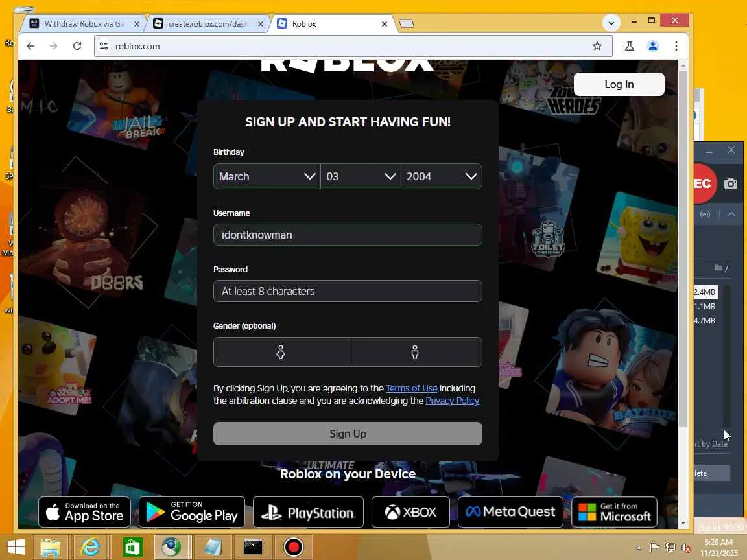Click the muted volume tray icon

pyautogui.click(x=686, y=548)
